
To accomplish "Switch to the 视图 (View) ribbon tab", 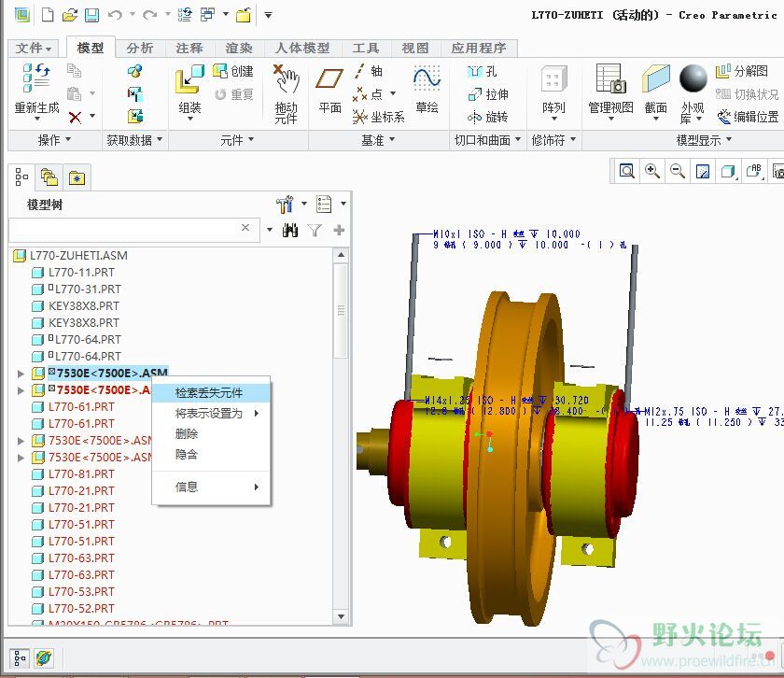I will click(415, 48).
